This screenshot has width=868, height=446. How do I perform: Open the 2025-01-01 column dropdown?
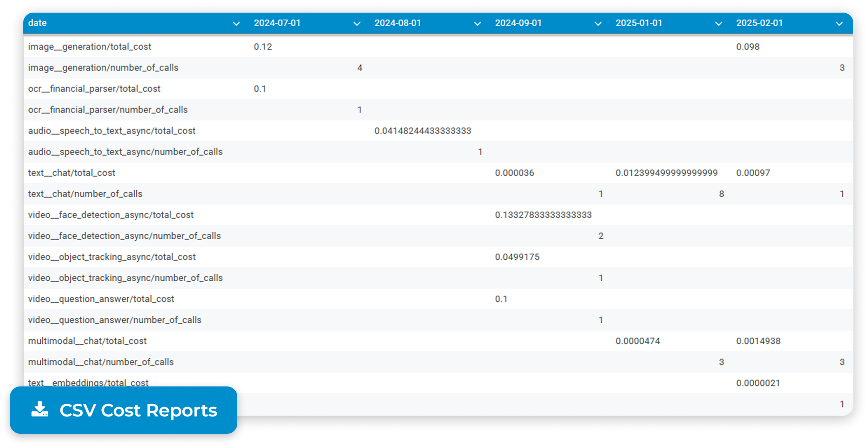point(718,23)
